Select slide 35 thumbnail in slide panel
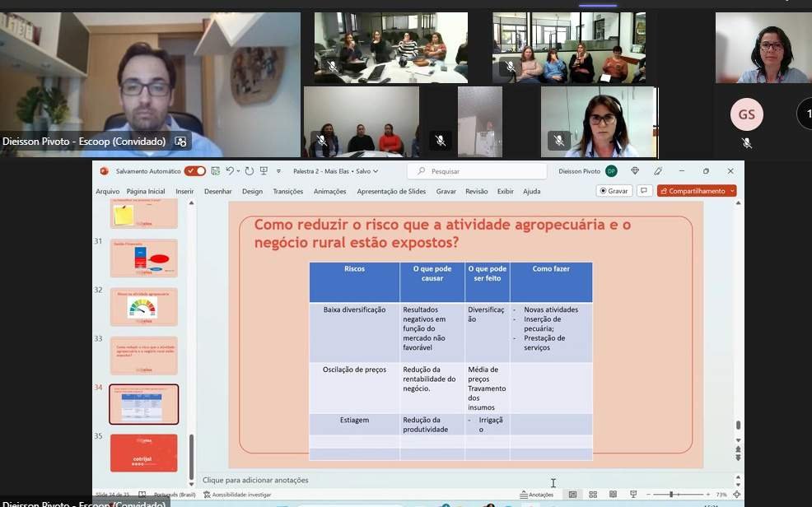The height and width of the screenshot is (507, 812). pos(144,453)
